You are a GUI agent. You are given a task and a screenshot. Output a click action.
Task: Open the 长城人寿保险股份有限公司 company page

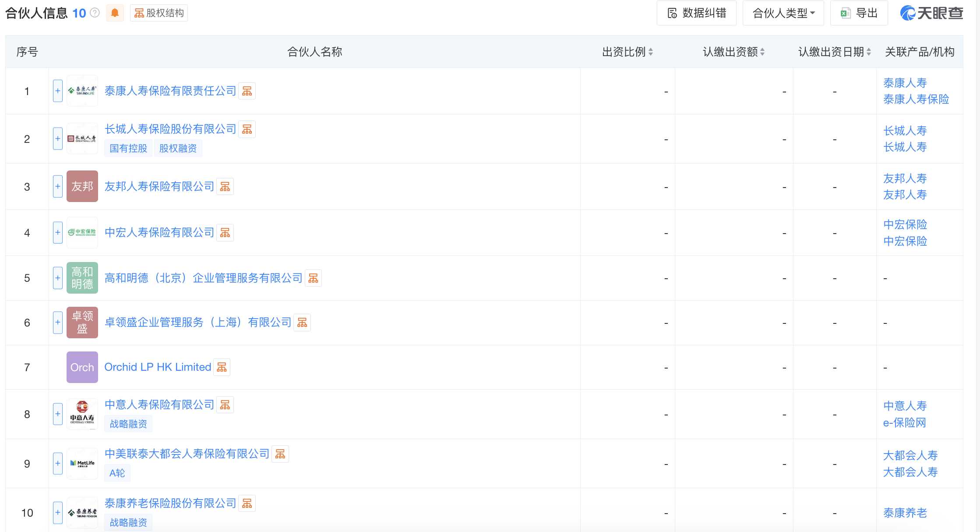click(170, 129)
